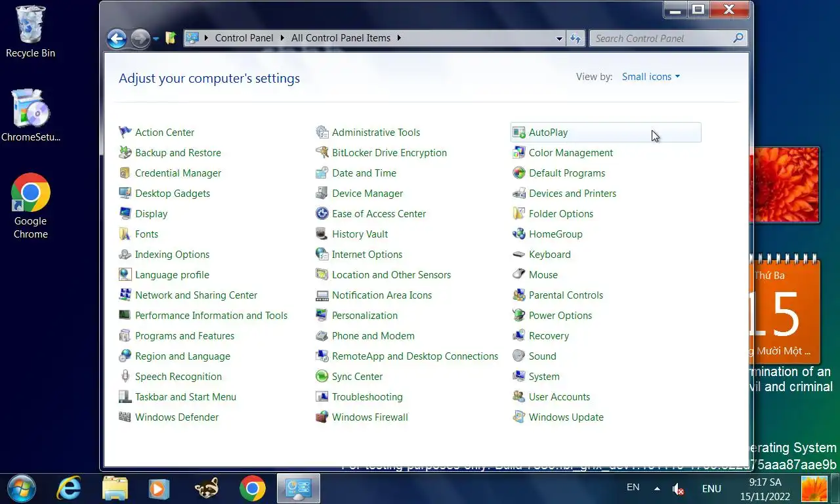Image resolution: width=840 pixels, height=504 pixels.
Task: Open RemoteApp and Desktop Connections
Action: 415,356
